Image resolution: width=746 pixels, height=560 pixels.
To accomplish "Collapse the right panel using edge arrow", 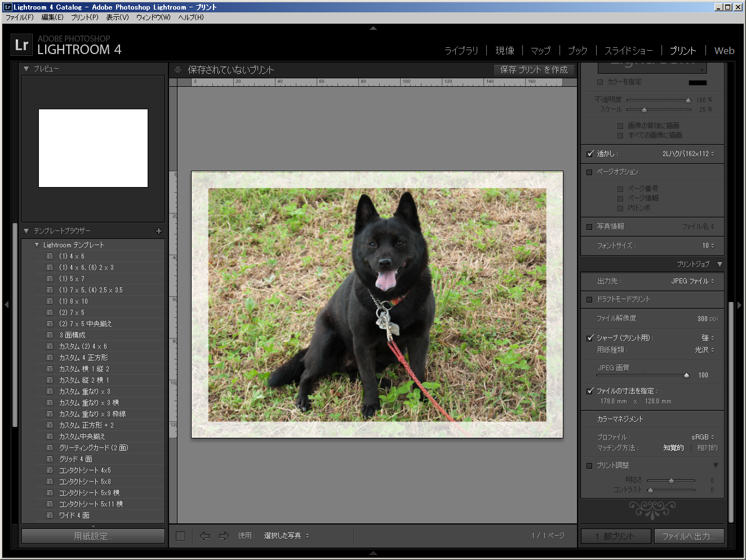I will point(739,305).
